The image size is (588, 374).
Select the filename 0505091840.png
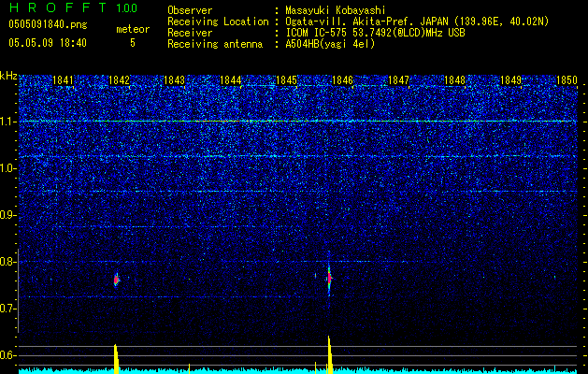point(48,25)
